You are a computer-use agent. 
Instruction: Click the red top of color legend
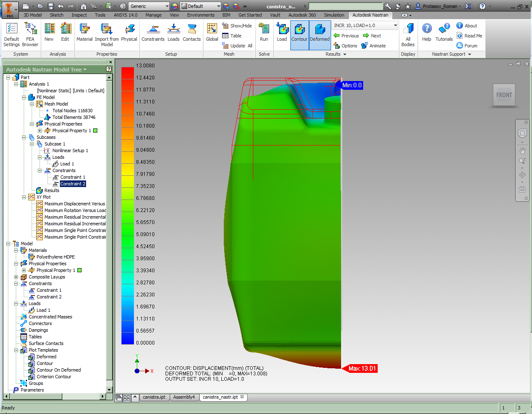127,73
